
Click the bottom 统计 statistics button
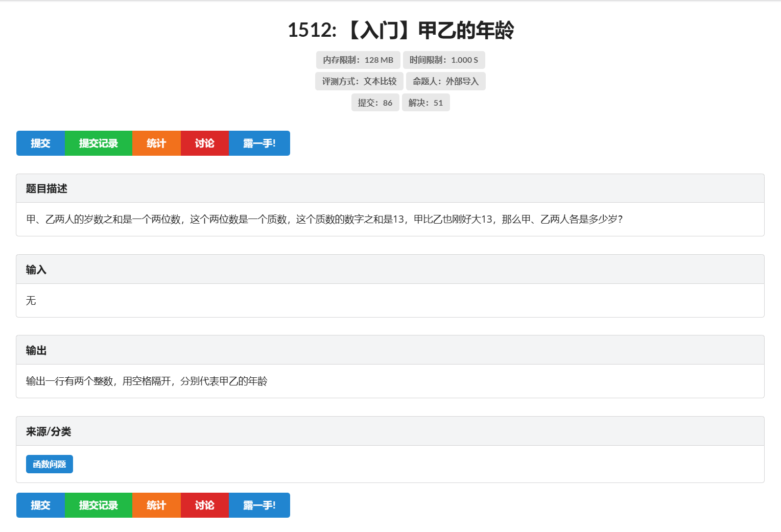156,505
